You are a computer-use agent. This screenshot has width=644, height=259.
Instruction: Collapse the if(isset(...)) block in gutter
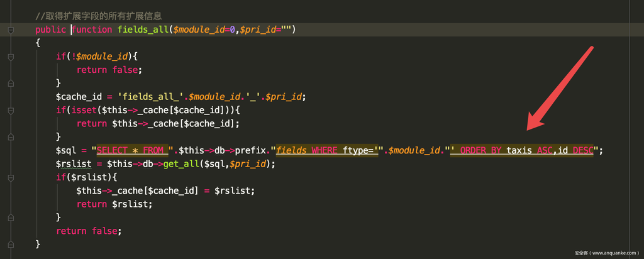11,110
